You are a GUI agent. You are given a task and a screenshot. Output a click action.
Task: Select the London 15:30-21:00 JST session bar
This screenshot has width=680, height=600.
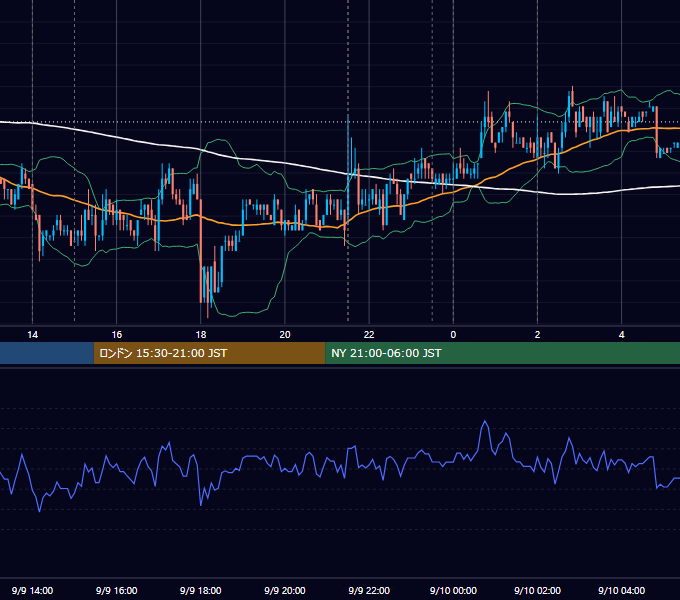209,353
